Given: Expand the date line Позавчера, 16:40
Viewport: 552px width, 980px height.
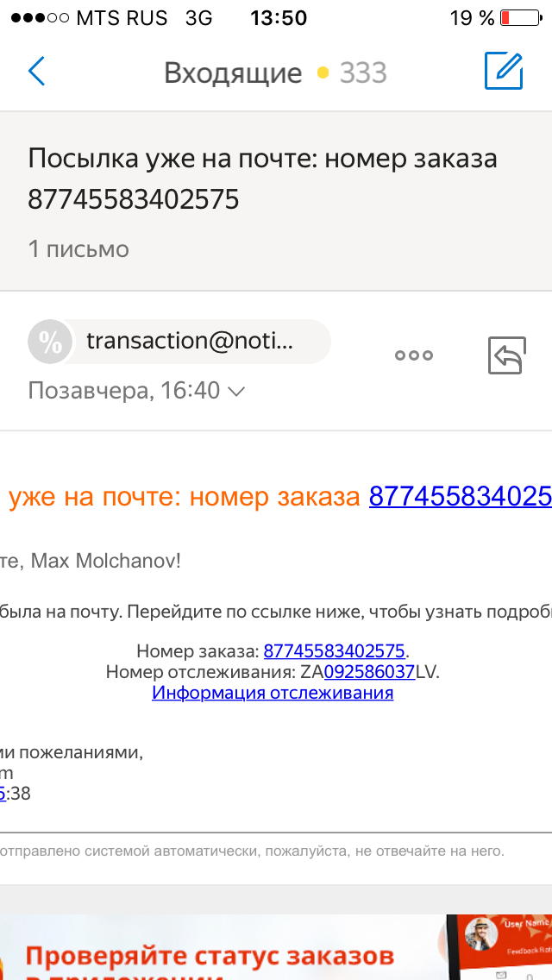Looking at the screenshot, I should [x=136, y=392].
